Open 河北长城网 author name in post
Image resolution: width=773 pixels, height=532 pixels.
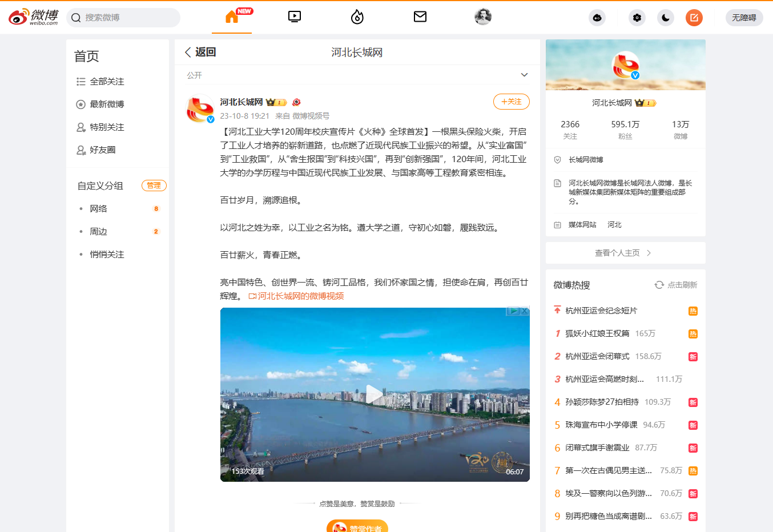point(241,102)
